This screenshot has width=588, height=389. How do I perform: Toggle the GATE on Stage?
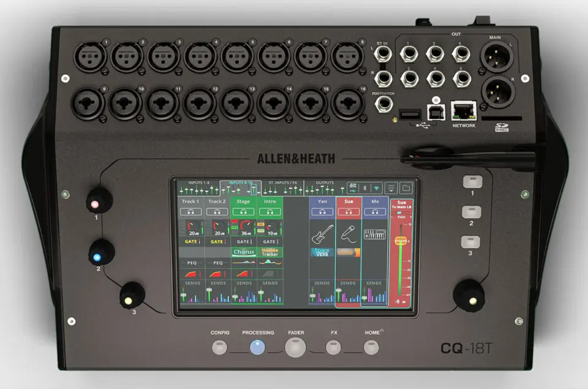(244, 241)
